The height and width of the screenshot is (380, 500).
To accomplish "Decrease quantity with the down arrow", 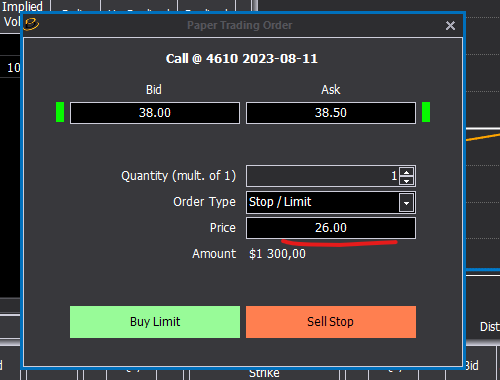I will point(406,181).
